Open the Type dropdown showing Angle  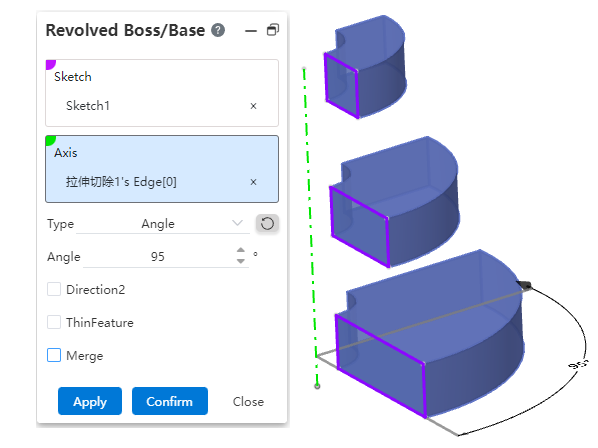(162, 224)
